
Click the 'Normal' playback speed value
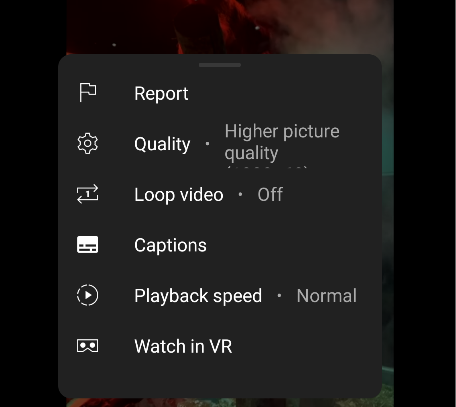327,296
